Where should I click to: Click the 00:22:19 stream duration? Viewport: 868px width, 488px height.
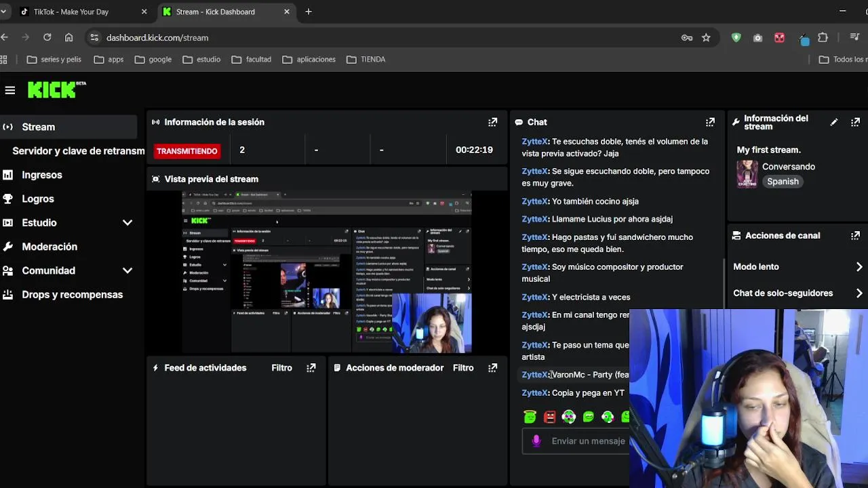pos(474,150)
